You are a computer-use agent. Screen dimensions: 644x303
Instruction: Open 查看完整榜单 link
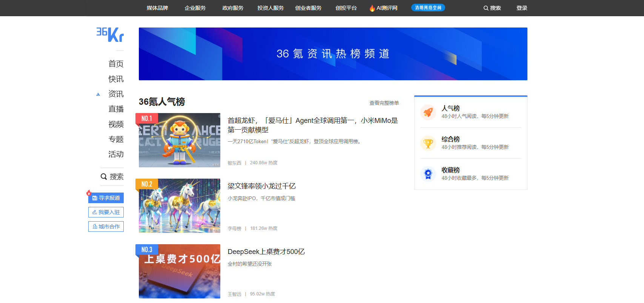[x=384, y=103]
